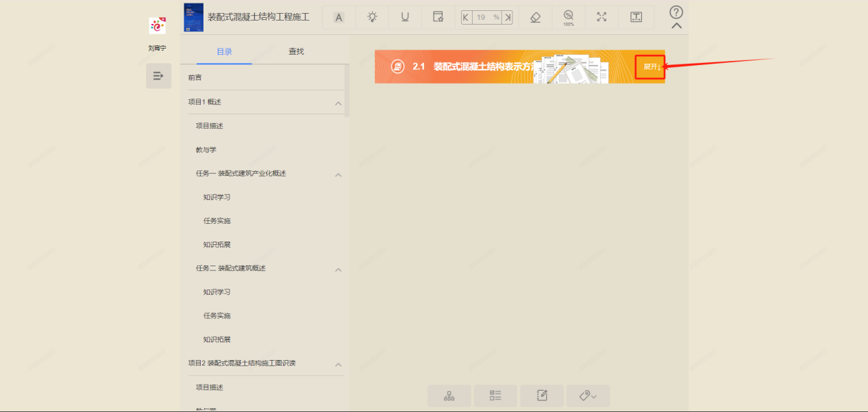Screen dimensions: 868x412
Task: Collapse the top toolbar with the up chevron
Action: 676,26
